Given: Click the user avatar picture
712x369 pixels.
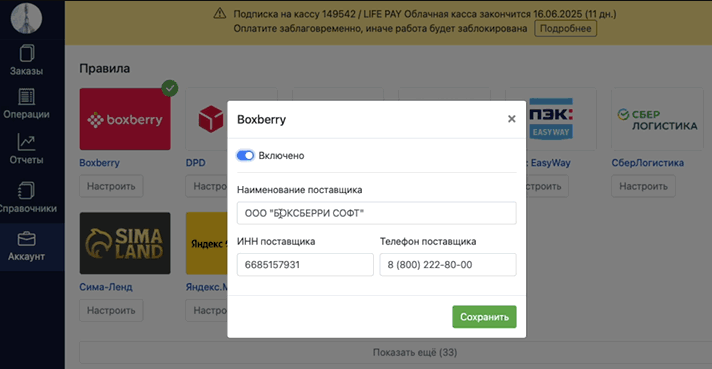Looking at the screenshot, I should pos(26,18).
